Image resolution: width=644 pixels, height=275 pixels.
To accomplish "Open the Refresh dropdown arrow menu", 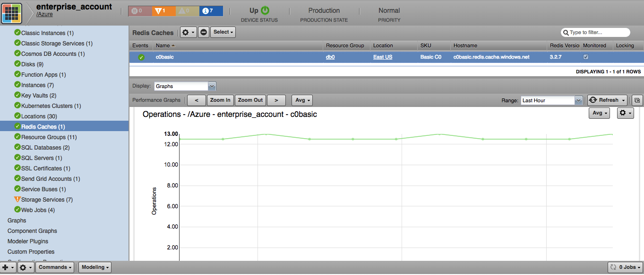I will point(624,100).
